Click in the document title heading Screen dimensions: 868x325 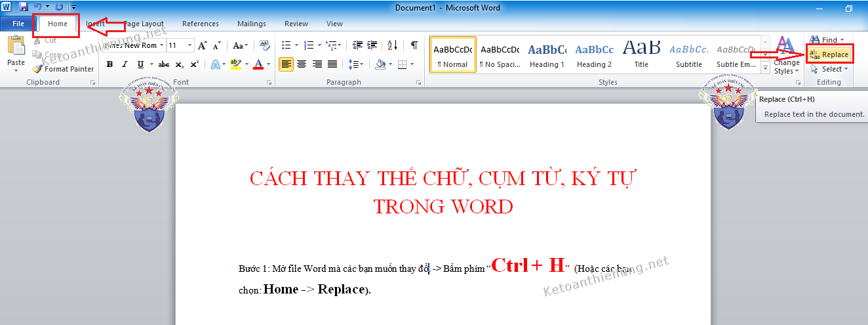[x=443, y=192]
